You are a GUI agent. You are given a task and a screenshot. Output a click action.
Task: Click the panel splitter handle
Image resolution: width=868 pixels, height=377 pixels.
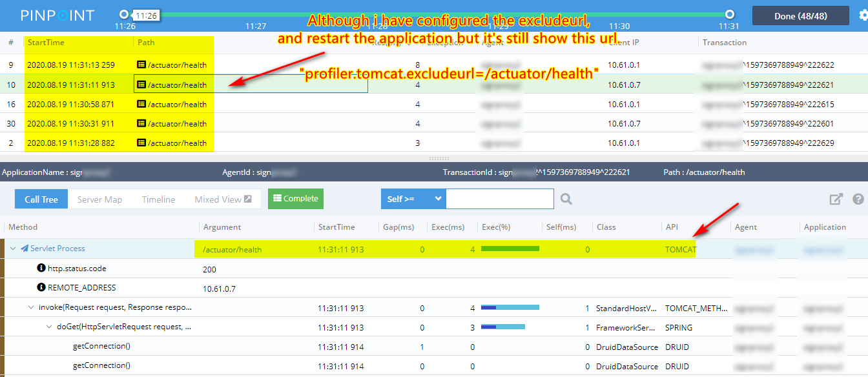tap(439, 158)
